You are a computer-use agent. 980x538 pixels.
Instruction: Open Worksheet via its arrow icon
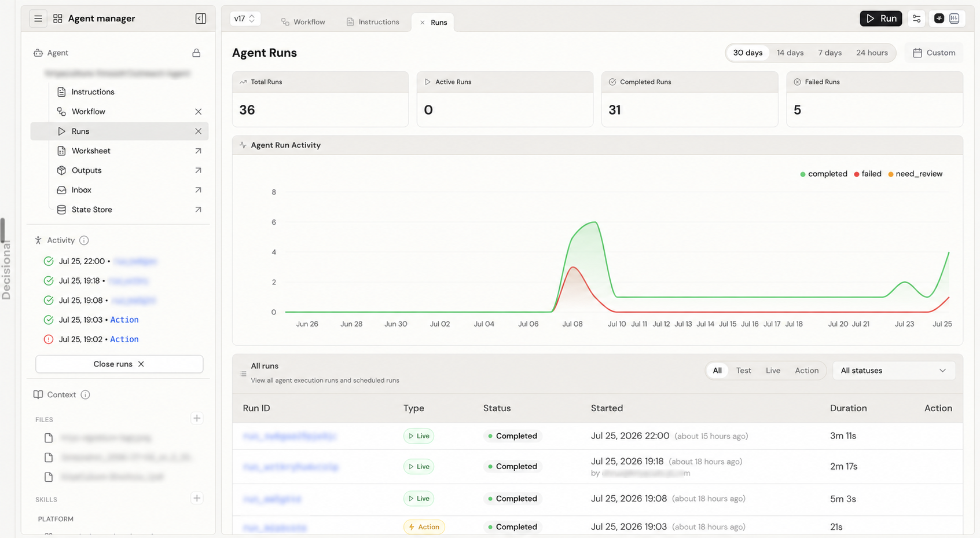click(198, 151)
